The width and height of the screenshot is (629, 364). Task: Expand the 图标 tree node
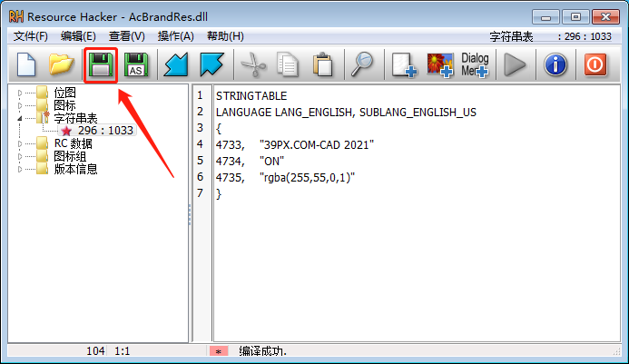pos(20,105)
